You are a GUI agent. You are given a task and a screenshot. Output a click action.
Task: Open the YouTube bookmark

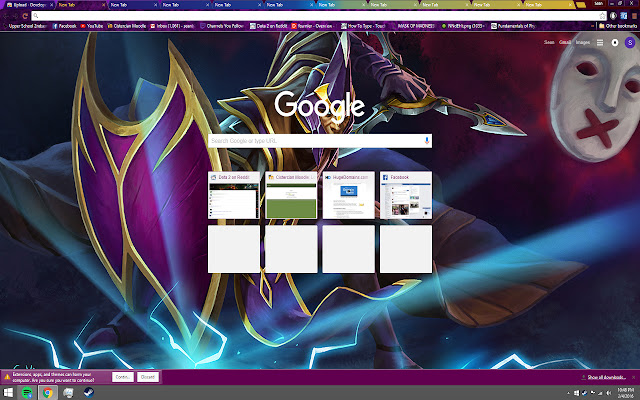[91, 26]
